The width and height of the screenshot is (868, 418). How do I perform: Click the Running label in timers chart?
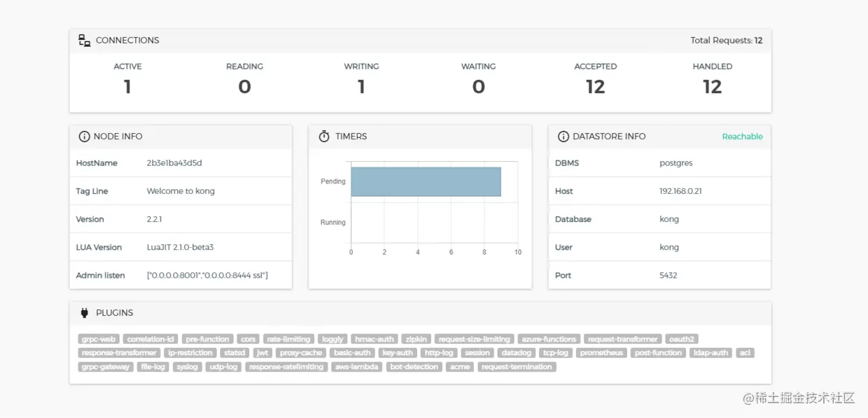tap(332, 223)
